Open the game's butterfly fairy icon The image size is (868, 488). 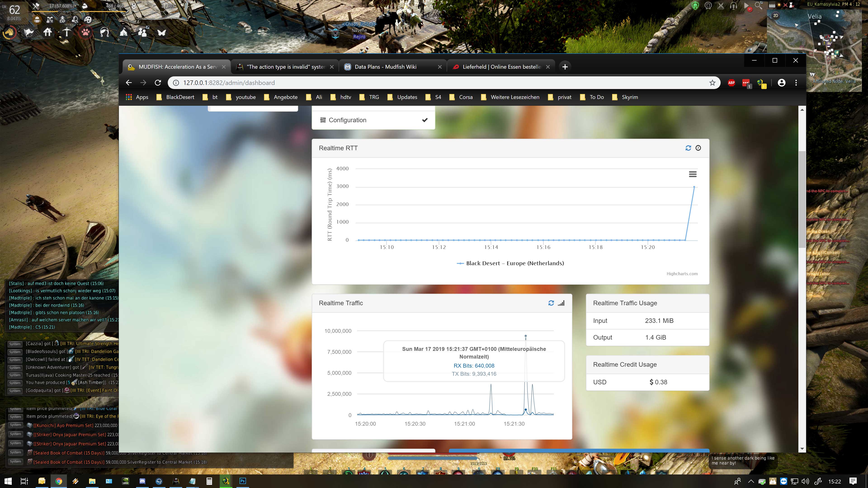point(161,32)
